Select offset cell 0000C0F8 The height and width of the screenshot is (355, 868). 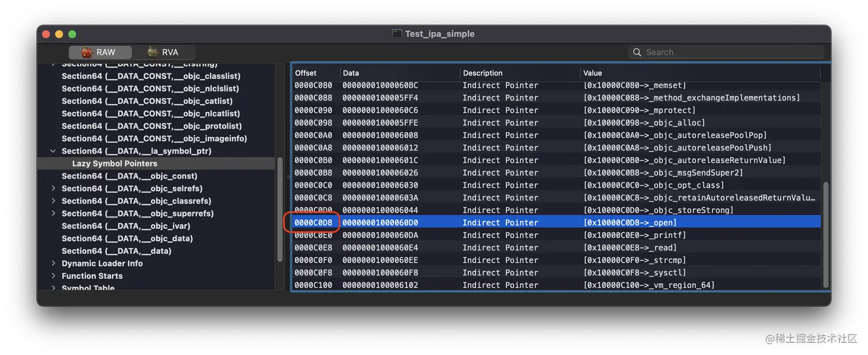coord(313,273)
